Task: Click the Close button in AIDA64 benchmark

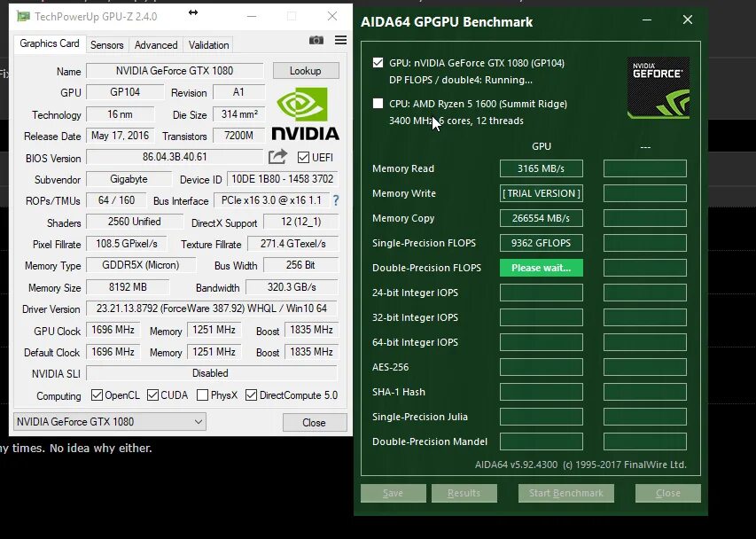Action: (x=668, y=493)
